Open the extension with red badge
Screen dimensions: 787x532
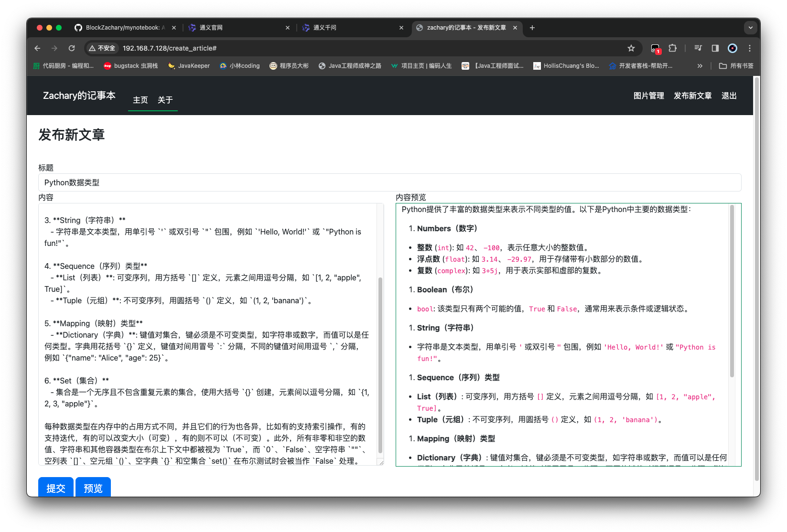pyautogui.click(x=656, y=48)
